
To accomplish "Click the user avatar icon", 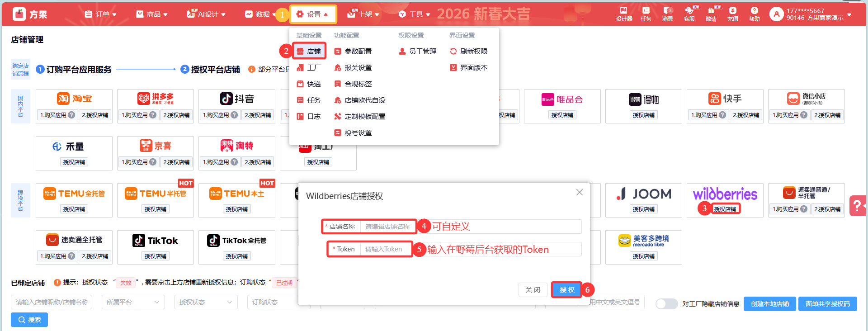I will [x=776, y=14].
